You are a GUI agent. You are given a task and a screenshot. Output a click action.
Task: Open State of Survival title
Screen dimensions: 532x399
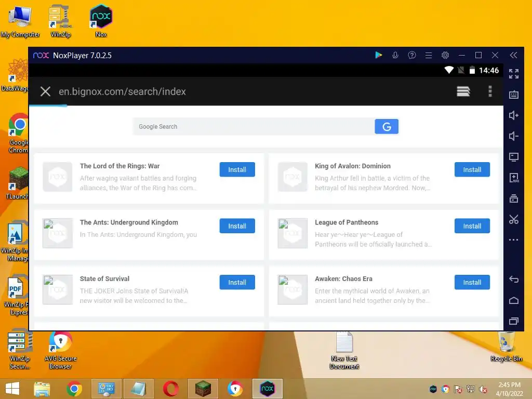tap(104, 278)
